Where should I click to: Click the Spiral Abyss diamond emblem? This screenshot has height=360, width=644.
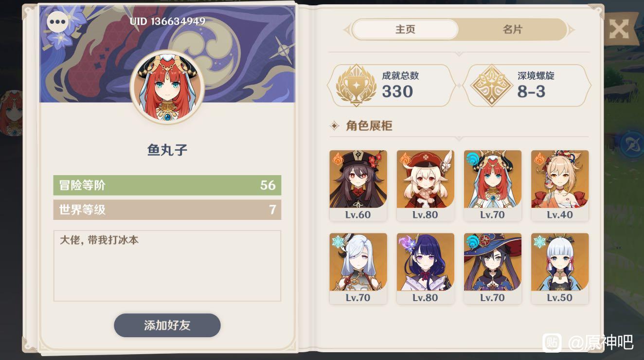492,85
